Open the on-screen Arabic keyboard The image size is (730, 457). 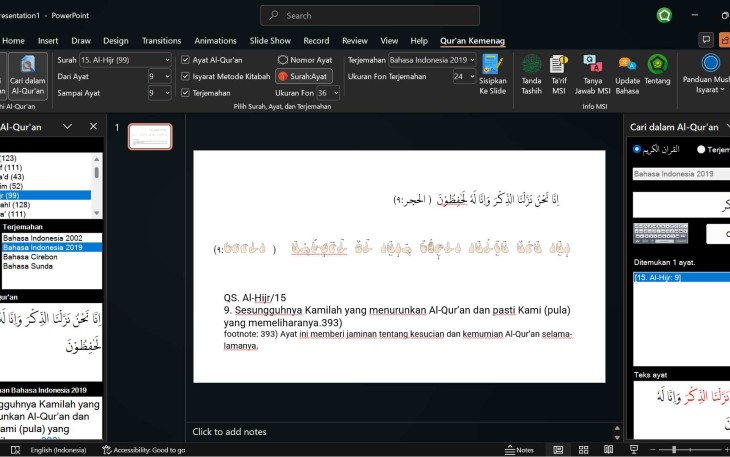[660, 233]
